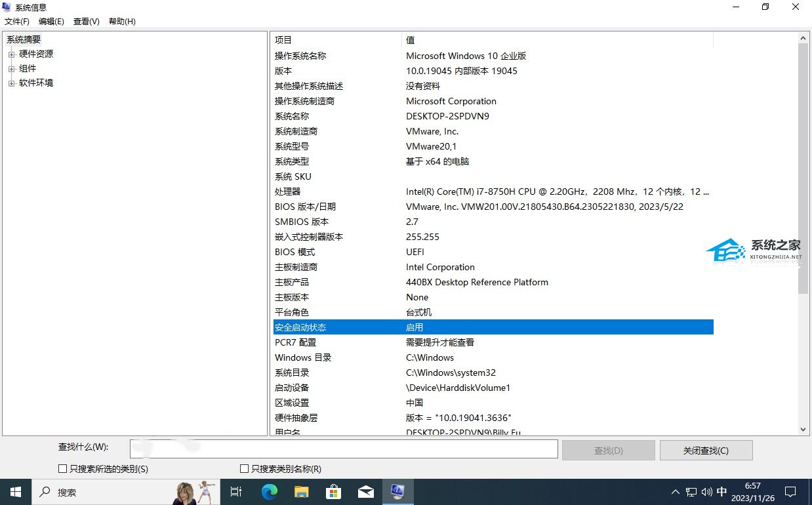
Task: Select 系统摘要 in the tree
Action: point(24,39)
